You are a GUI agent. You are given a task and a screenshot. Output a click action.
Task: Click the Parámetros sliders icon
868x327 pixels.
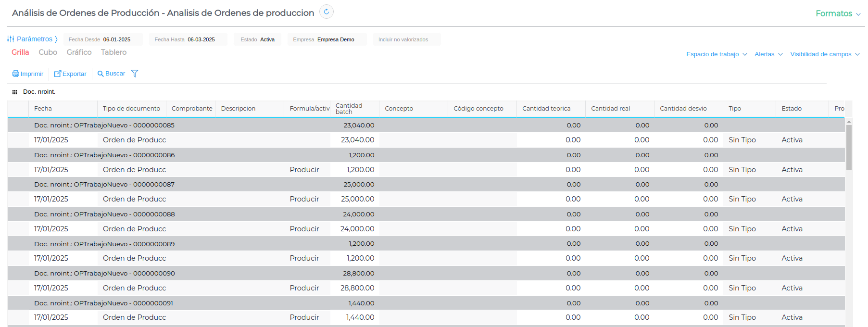coord(11,39)
